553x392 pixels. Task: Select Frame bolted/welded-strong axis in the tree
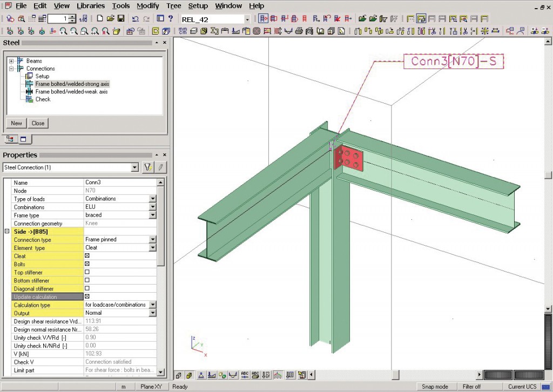(72, 84)
